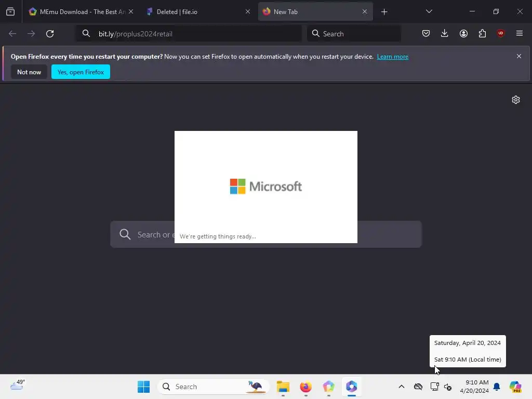Viewport: 532px width, 399px height.
Task: Open muted volume tray icon
Action: tap(448, 387)
